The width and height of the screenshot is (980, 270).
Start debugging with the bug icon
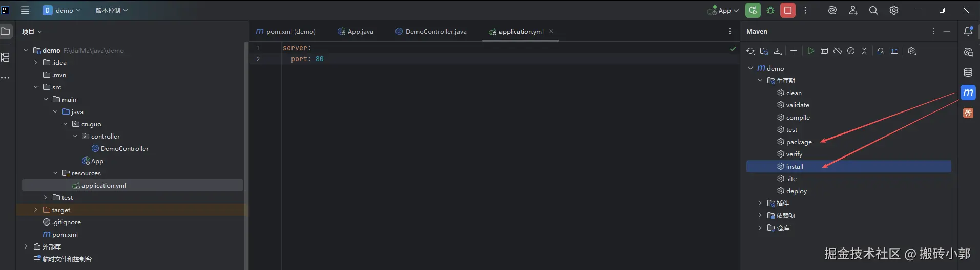pyautogui.click(x=770, y=10)
